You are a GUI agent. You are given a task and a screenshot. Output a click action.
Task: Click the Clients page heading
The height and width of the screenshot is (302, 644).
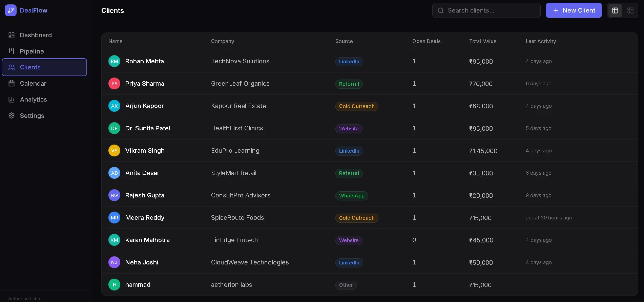(112, 10)
